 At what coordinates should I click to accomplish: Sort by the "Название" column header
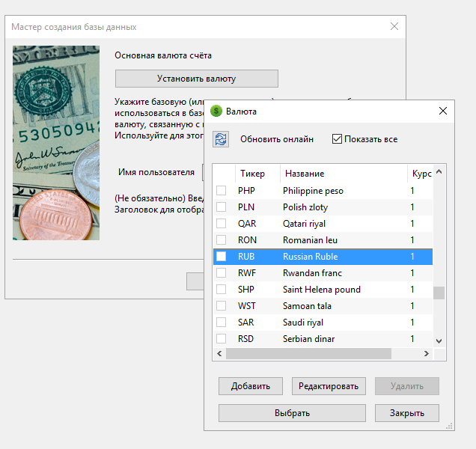tap(344, 174)
